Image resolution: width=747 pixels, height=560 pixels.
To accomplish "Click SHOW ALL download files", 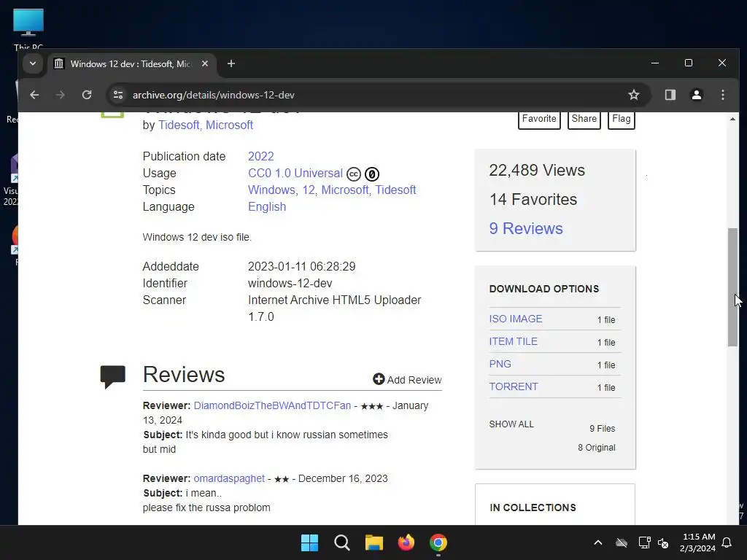I will [511, 424].
